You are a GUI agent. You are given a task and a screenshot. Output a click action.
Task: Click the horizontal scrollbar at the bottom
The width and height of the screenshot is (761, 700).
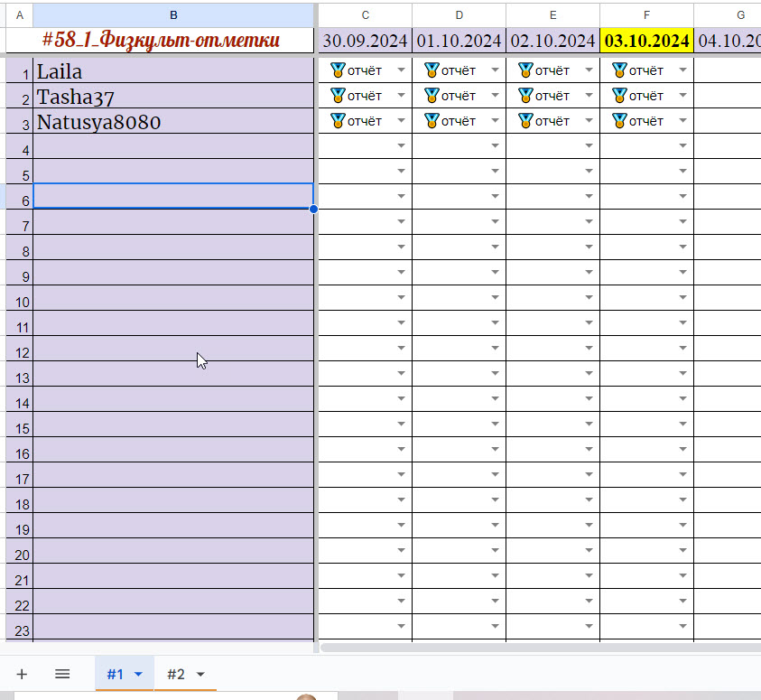[x=542, y=647]
